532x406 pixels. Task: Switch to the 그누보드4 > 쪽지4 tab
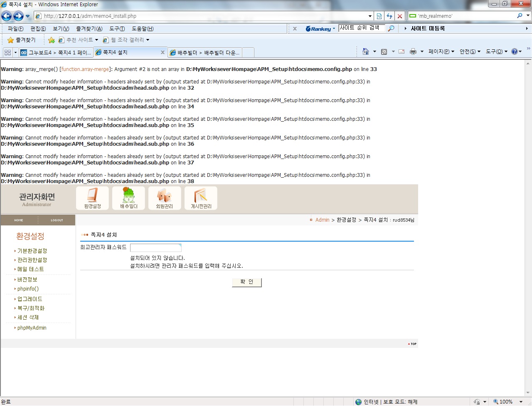click(x=56, y=53)
